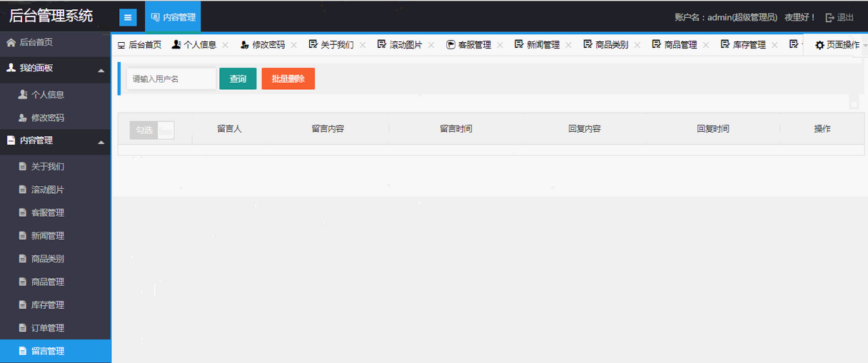Click the file icon beside 关于我们 in sidebar
Image resolution: width=868 pixels, height=363 pixels.
coord(22,167)
